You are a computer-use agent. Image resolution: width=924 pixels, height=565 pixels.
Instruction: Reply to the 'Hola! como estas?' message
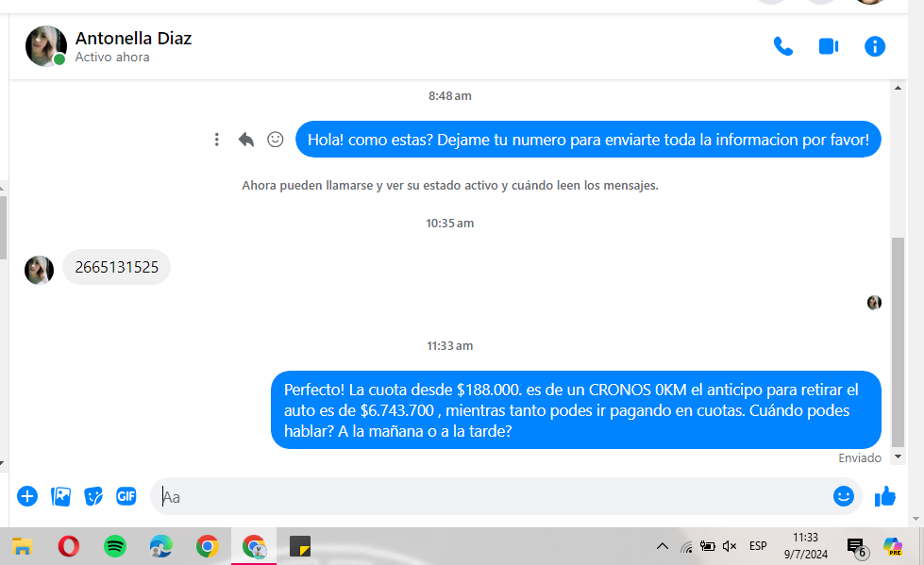[x=246, y=140]
